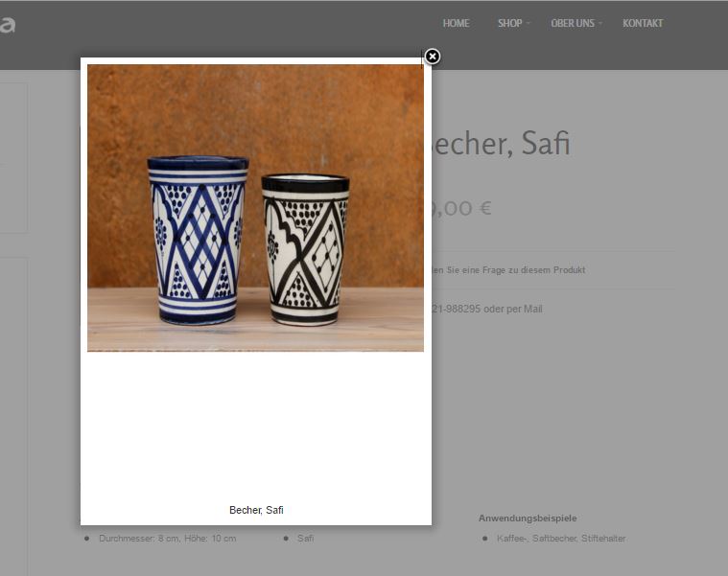Open the 'Frage zu diesem Produkt' link
Viewport: 728px width, 576px height.
509,270
